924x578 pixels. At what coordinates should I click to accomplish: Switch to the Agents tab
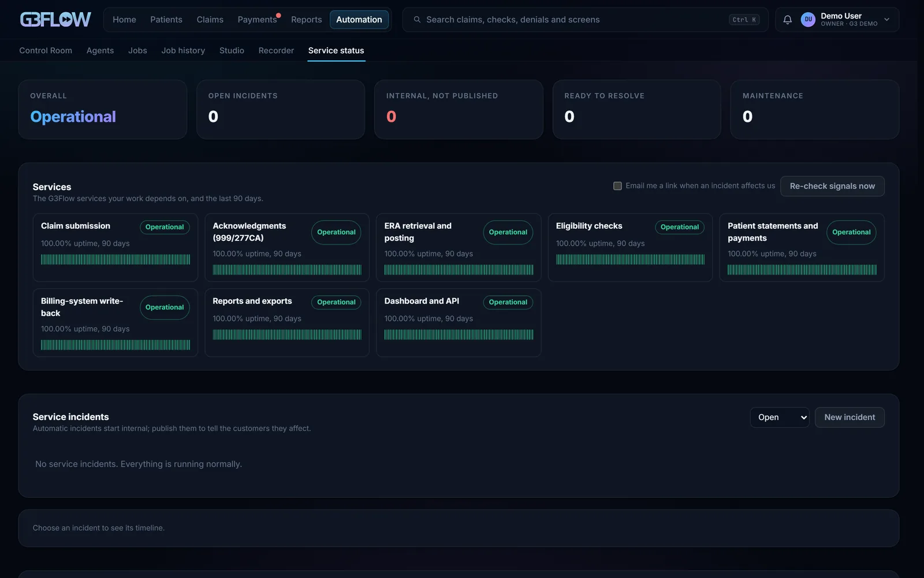(x=100, y=50)
